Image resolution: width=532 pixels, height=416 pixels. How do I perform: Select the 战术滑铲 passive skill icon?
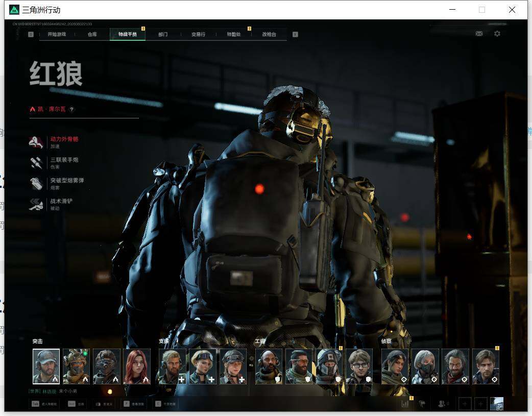click(36, 204)
